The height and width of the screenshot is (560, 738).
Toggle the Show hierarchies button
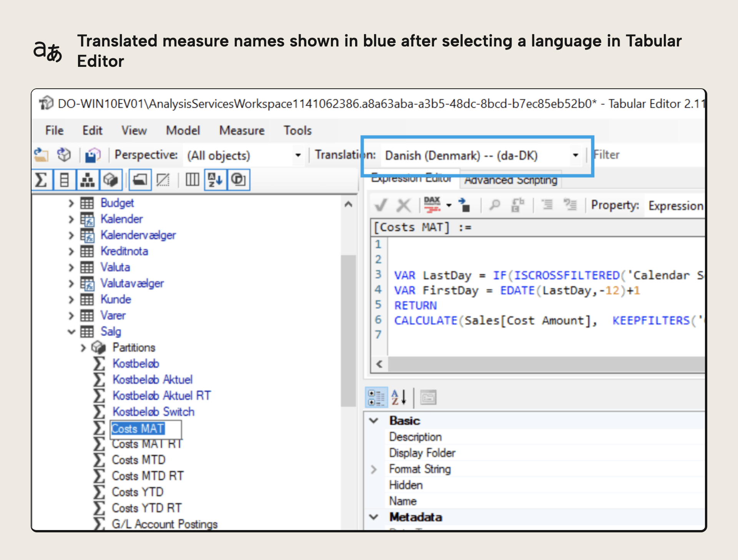point(88,180)
